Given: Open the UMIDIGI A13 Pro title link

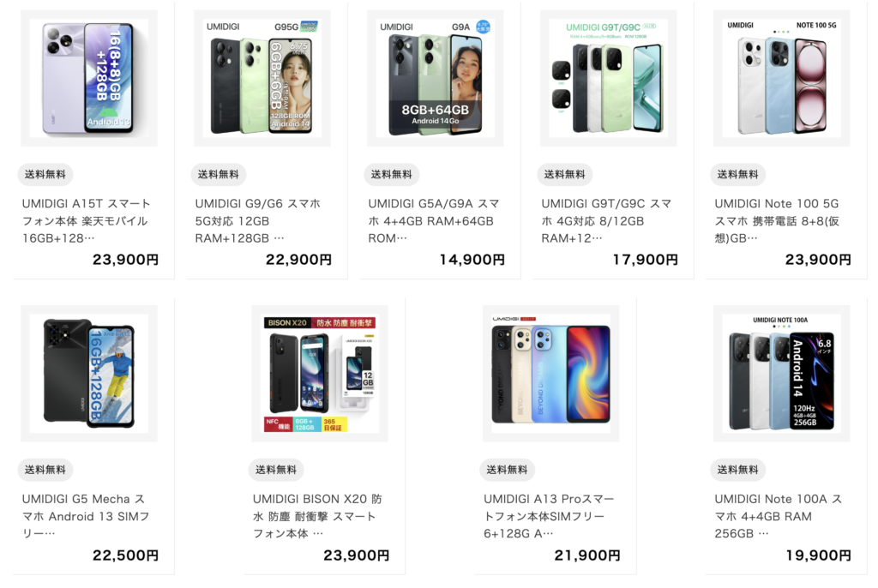Looking at the screenshot, I should tap(549, 516).
